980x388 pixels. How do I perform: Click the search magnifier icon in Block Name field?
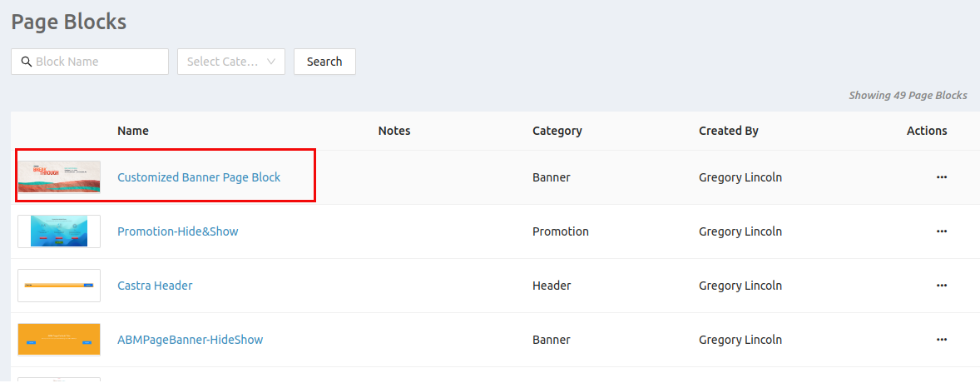pos(27,62)
